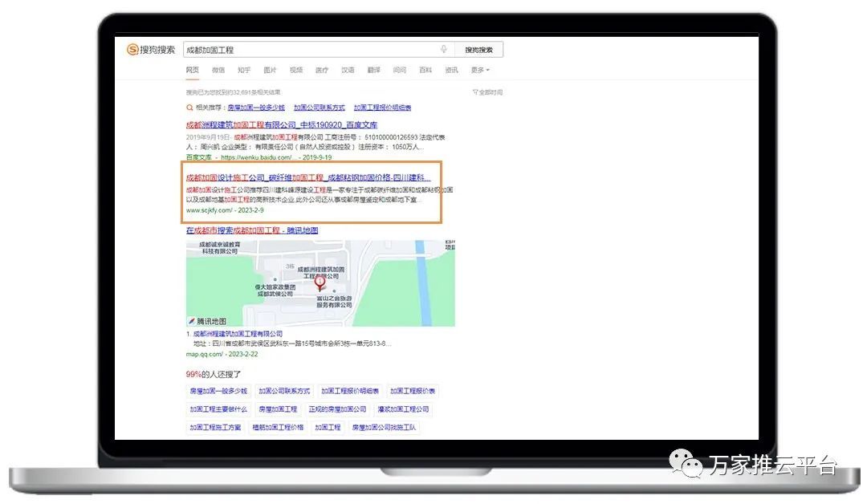This screenshot has width=867, height=504.
Task: Click the 正规的房屋加固公司 suggestion chip
Action: point(337,409)
